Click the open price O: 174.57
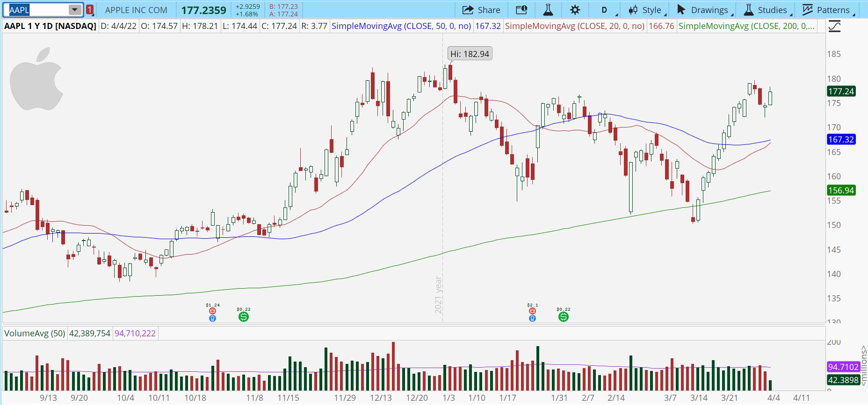This screenshot has height=405, width=868. [x=159, y=26]
